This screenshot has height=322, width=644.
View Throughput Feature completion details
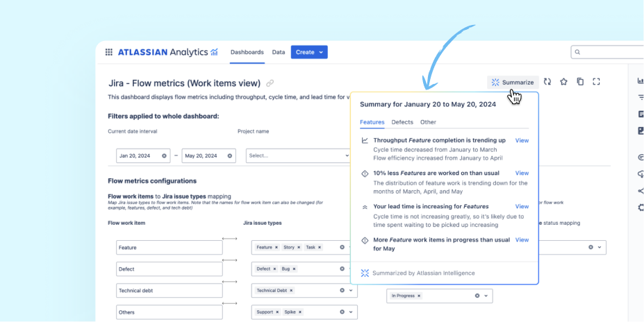pyautogui.click(x=522, y=140)
